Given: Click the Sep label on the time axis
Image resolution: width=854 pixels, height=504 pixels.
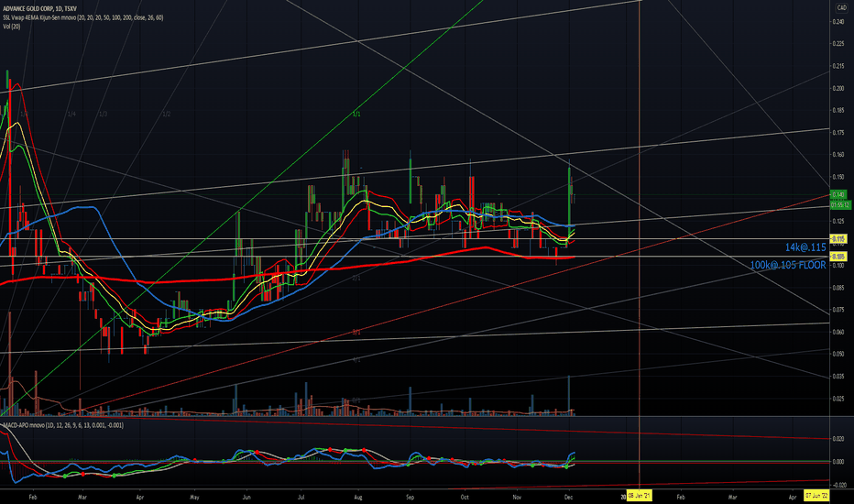Looking at the screenshot, I should tap(411, 497).
